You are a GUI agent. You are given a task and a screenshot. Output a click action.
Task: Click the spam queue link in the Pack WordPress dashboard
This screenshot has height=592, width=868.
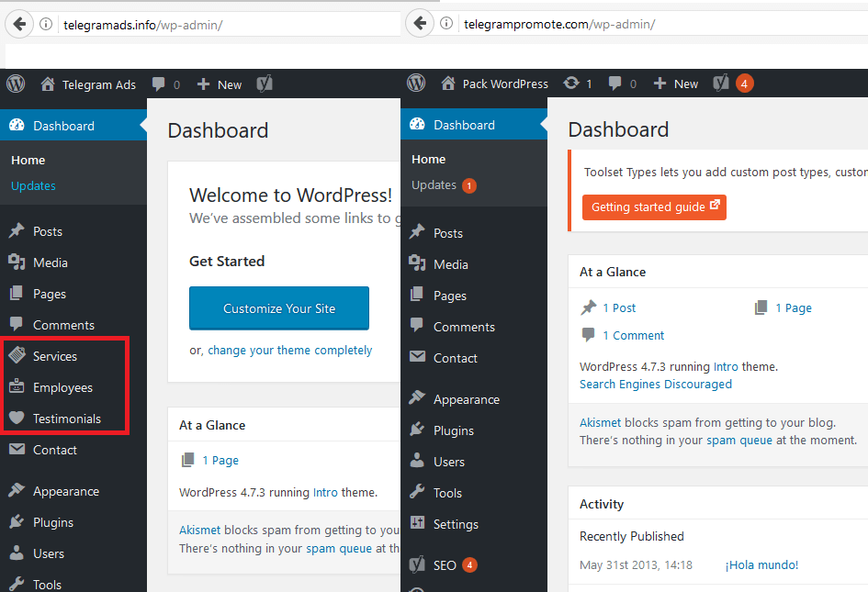coord(739,441)
